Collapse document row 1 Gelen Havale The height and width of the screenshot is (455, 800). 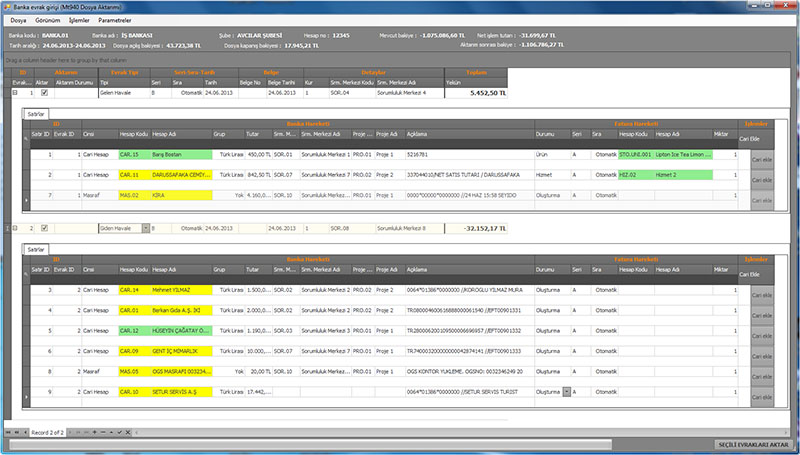[15, 93]
